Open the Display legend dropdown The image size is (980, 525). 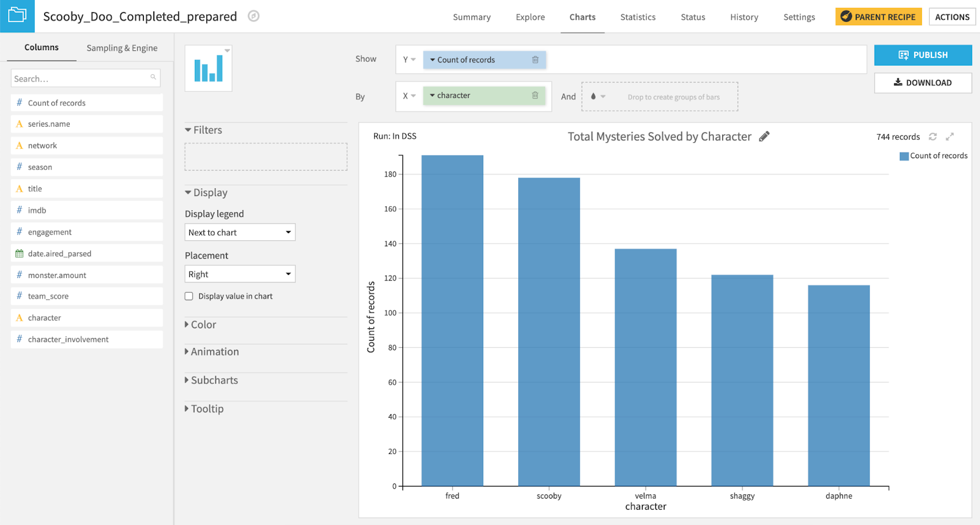pos(239,232)
